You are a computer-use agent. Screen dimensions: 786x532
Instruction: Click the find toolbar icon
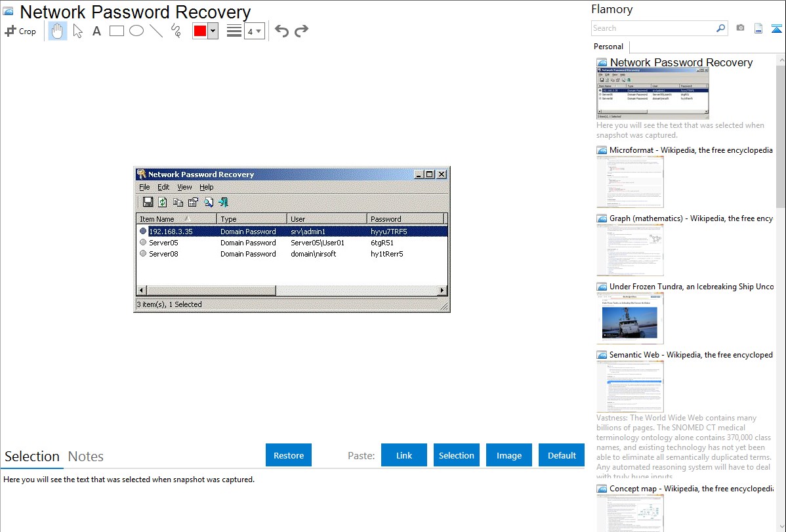pyautogui.click(x=209, y=202)
